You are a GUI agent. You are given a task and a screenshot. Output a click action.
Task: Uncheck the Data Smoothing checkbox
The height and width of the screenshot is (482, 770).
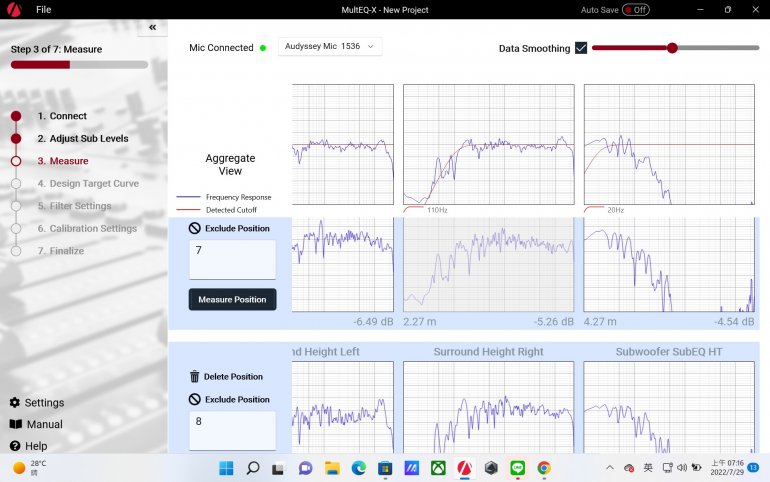click(x=581, y=48)
